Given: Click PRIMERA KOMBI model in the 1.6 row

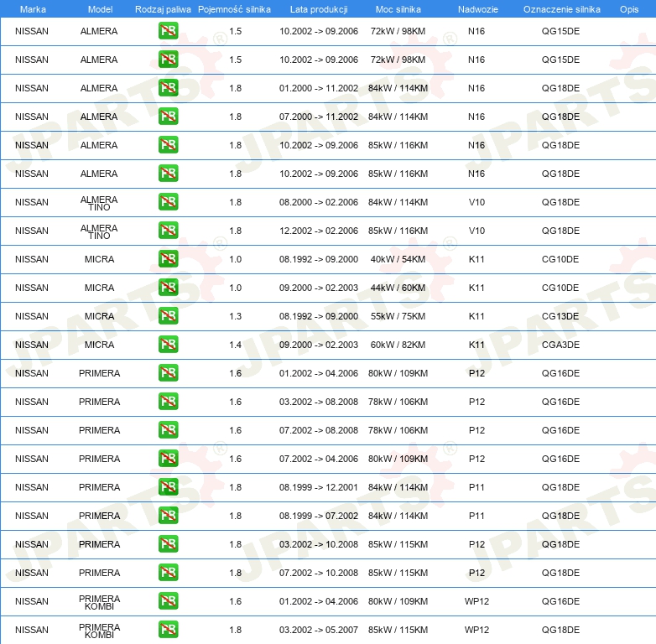Looking at the screenshot, I should click(99, 602).
